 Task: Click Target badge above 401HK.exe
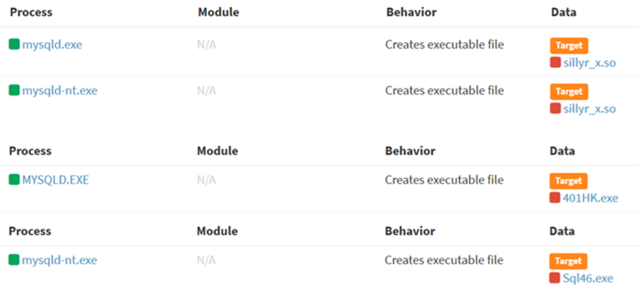pyautogui.click(x=568, y=181)
